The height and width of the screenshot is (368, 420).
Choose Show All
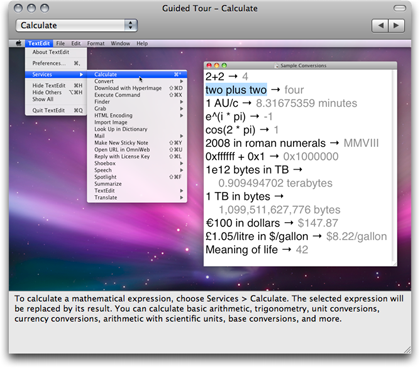coord(56,99)
